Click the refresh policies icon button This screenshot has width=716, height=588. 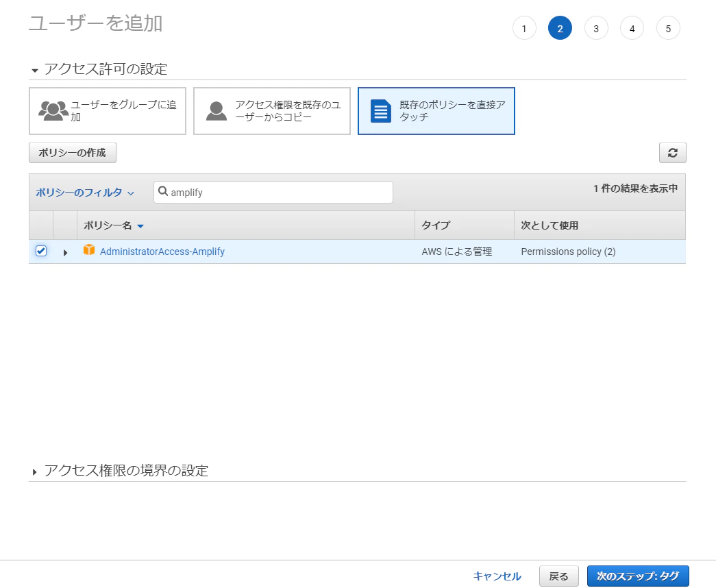pos(672,153)
